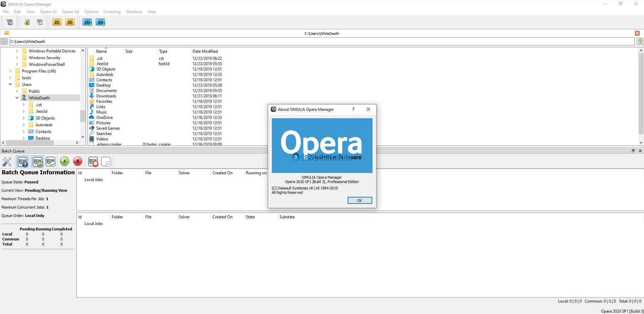
Task: Click the Favorites star icon in file list
Action: pos(92,101)
